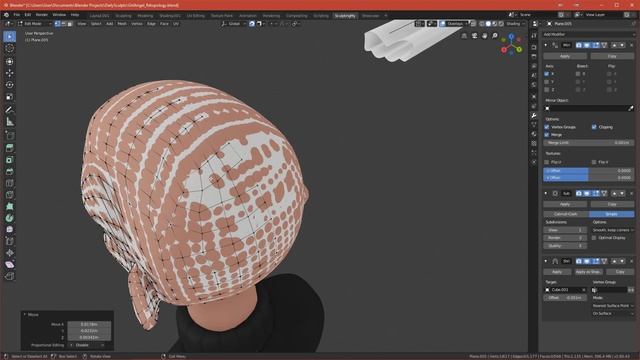Adjust the U Offset slider
The image size is (640, 360).
pyautogui.click(x=589, y=171)
